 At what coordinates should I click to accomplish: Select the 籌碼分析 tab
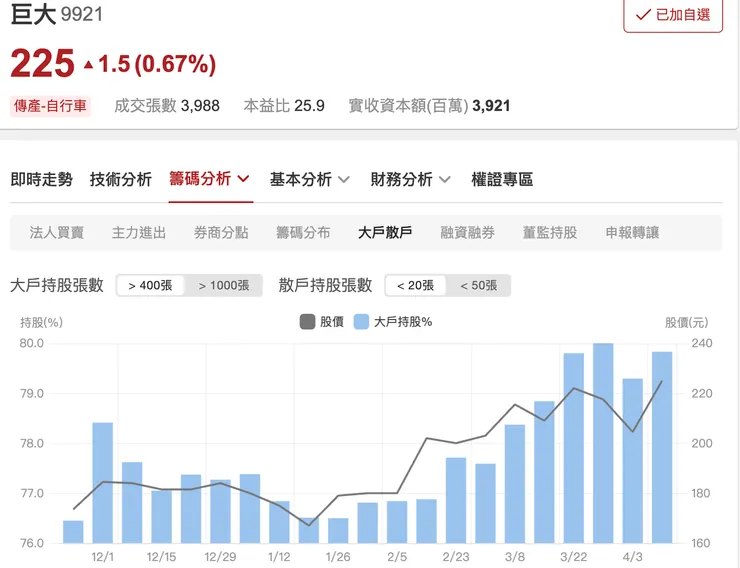(x=200, y=179)
